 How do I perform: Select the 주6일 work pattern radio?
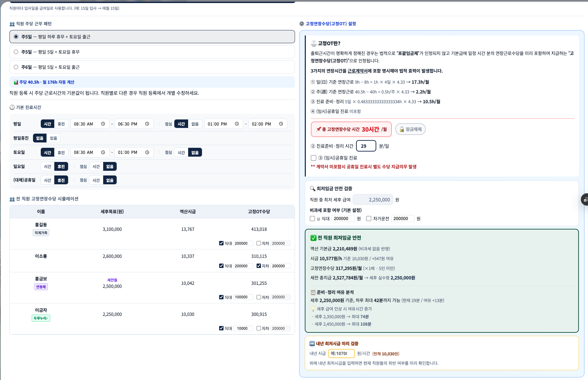[16, 67]
